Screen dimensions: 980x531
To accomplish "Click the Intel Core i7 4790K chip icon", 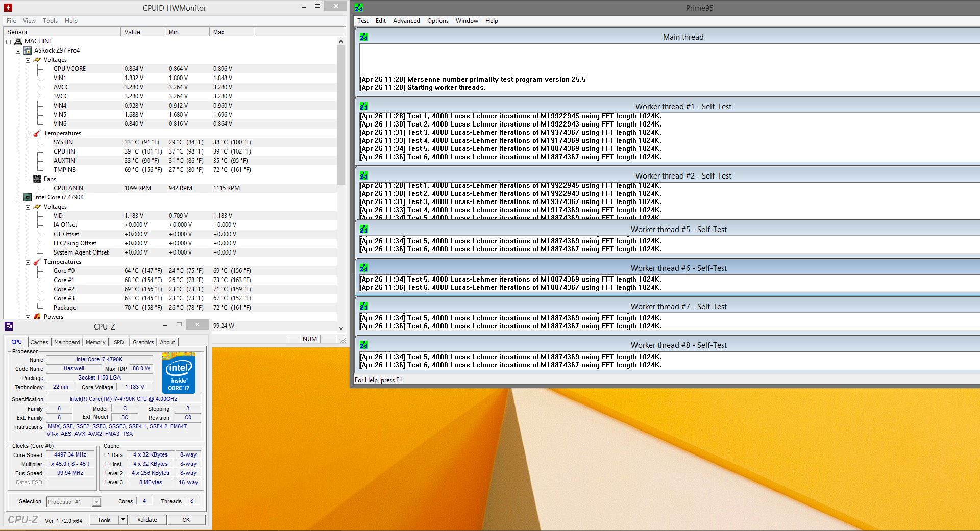I will pyautogui.click(x=28, y=197).
